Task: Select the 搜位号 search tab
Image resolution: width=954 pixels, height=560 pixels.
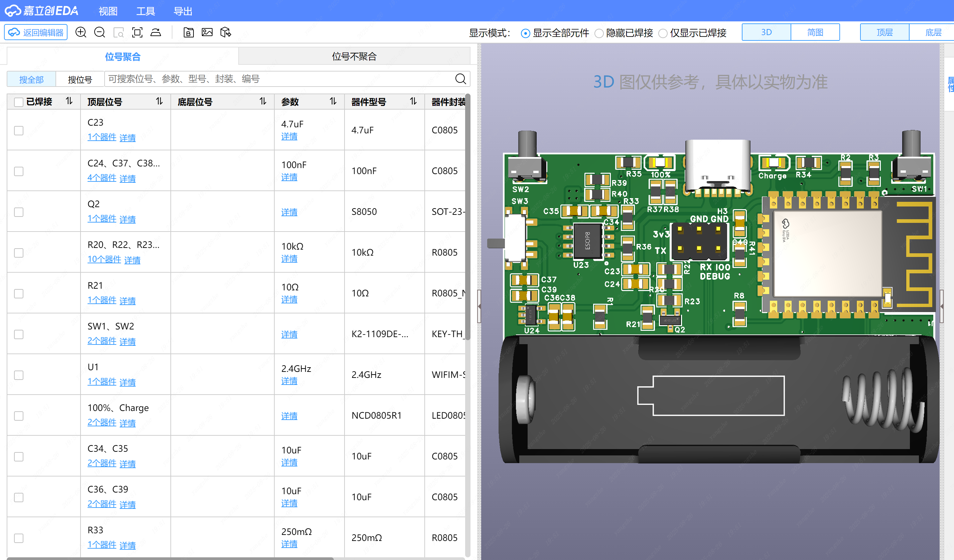Action: point(80,80)
